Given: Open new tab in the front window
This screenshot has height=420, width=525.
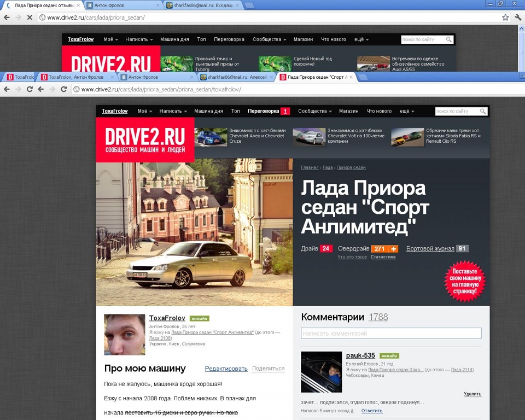Looking at the screenshot, I should [363, 77].
